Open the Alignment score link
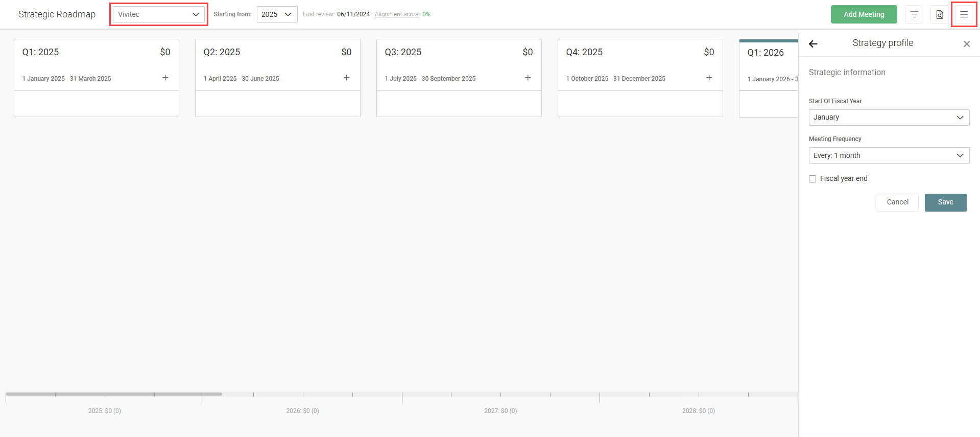The height and width of the screenshot is (437, 980). coord(397,14)
